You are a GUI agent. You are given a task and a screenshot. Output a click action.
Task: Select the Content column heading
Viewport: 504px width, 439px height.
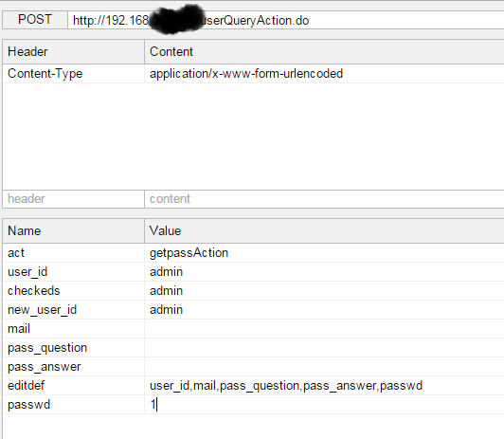pos(324,52)
